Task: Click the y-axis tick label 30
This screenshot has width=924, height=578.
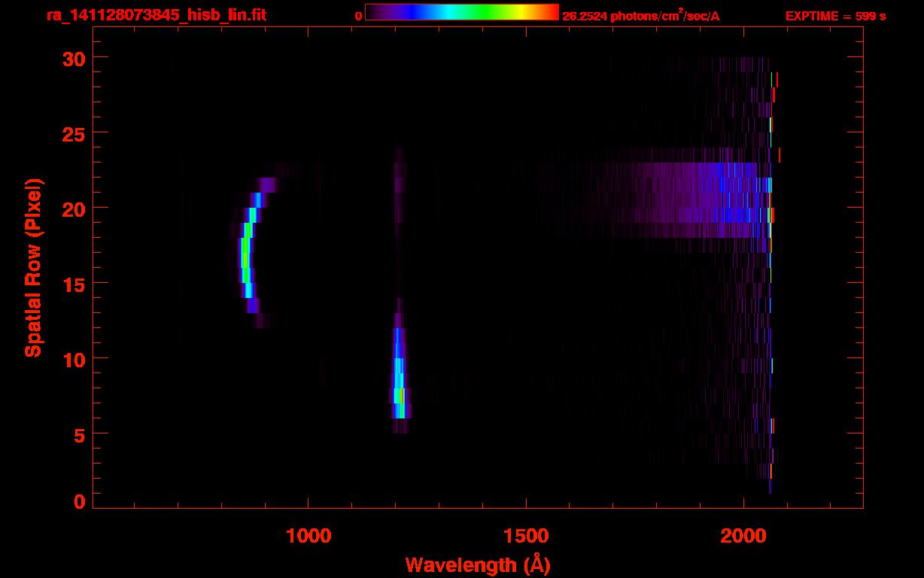Action: click(74, 58)
